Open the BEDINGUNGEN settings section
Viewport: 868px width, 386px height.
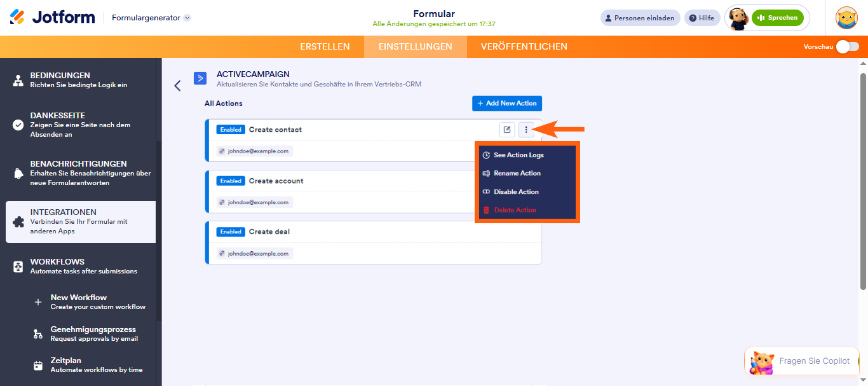pos(81,79)
